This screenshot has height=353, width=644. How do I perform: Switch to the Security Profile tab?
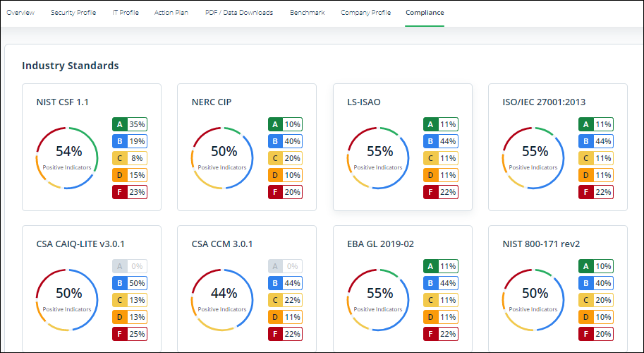click(x=73, y=13)
